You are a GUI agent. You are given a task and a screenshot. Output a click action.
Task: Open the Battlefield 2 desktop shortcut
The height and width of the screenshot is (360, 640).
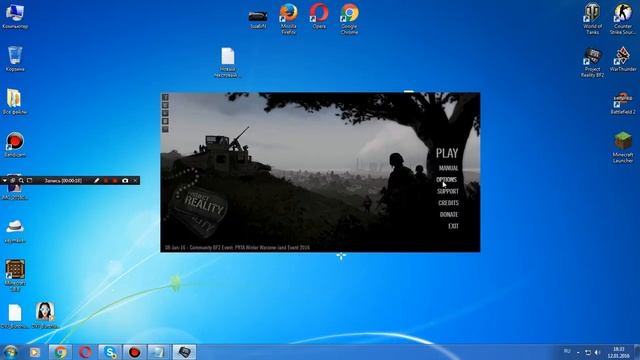pyautogui.click(x=623, y=103)
